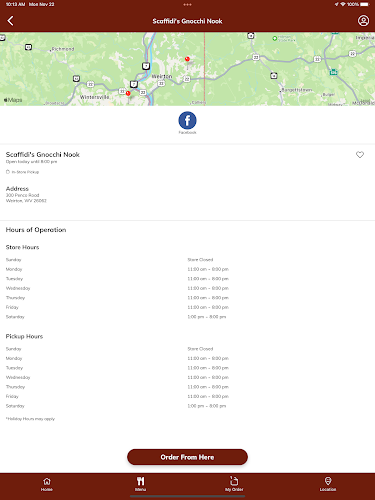Select the Location tab
The width and height of the screenshot is (375, 500).
click(x=328, y=484)
